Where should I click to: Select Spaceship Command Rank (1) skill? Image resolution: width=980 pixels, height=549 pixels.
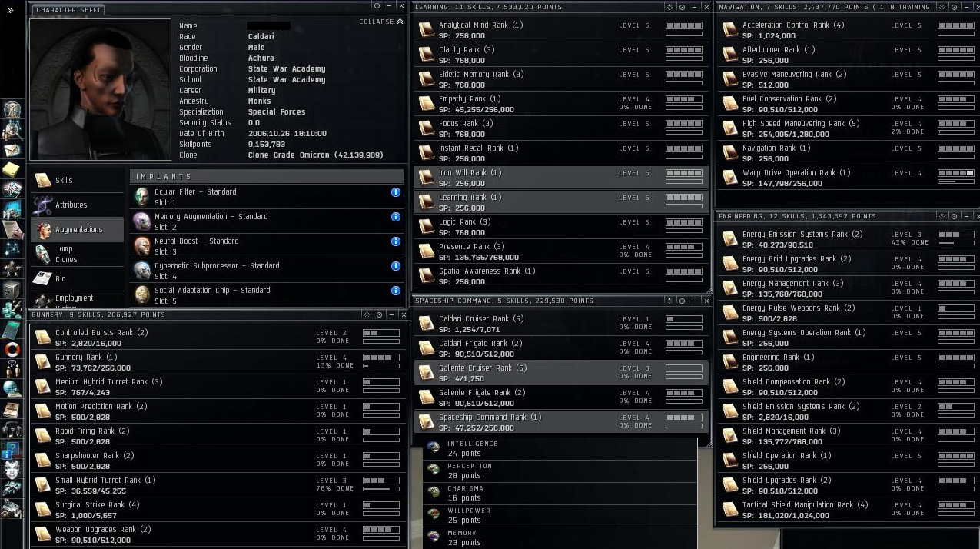click(x=561, y=422)
